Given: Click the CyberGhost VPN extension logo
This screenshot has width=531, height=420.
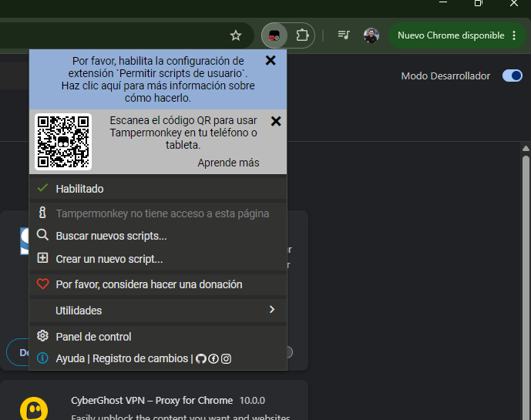Looking at the screenshot, I should click(34, 408).
